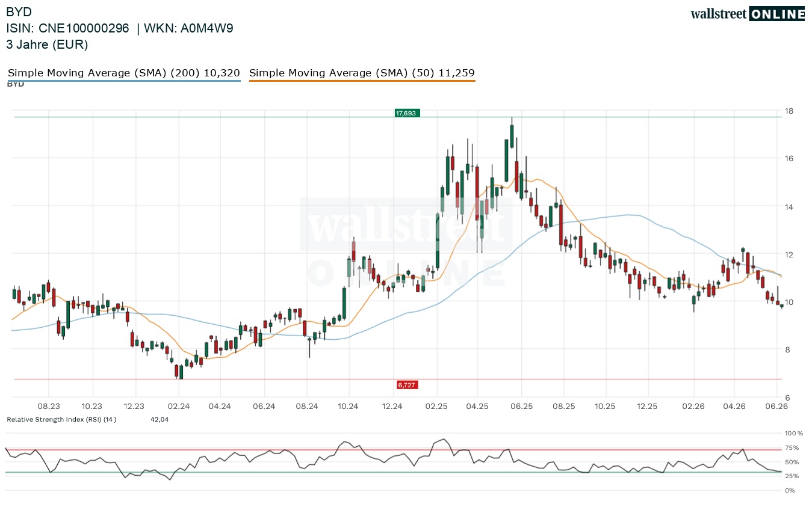Viewport: 812px width, 507px height.
Task: Click the 08.25 date axis label
Action: coord(564,406)
